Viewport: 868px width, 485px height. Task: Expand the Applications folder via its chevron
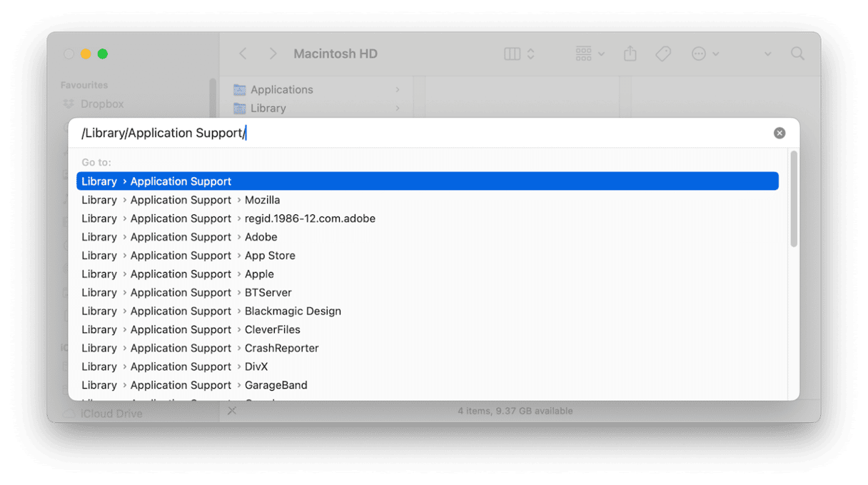click(x=398, y=89)
